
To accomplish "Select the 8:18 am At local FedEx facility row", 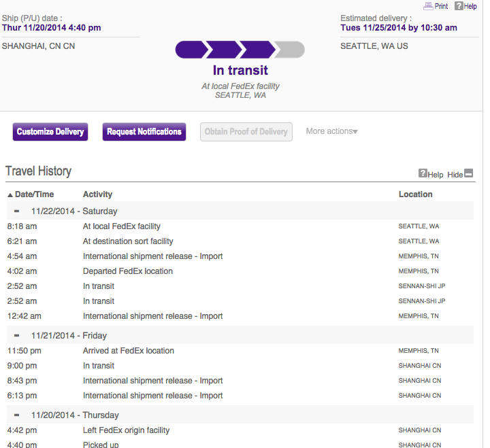I will coord(240,226).
